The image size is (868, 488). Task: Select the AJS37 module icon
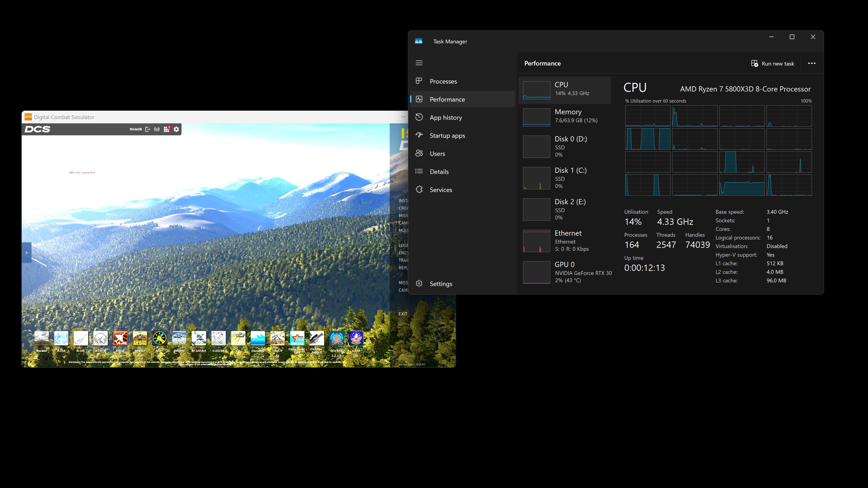(x=159, y=338)
